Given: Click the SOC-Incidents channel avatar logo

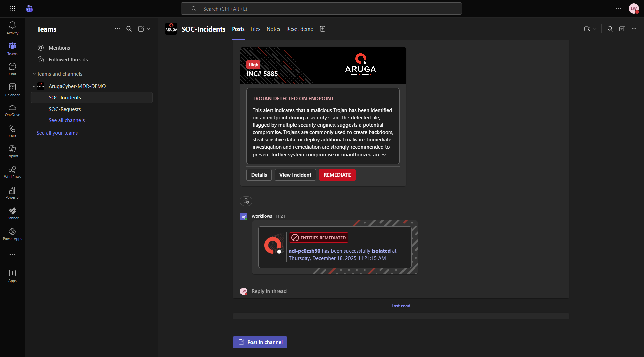Looking at the screenshot, I should (171, 29).
